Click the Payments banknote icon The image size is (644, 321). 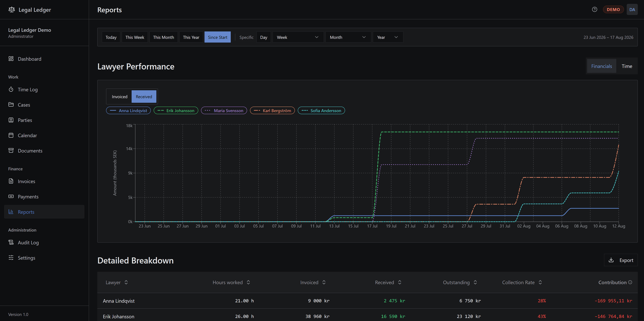[x=11, y=197]
